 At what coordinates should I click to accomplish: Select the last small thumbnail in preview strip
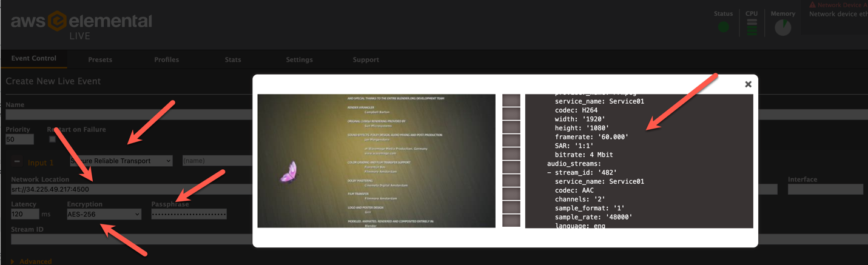coord(511,220)
